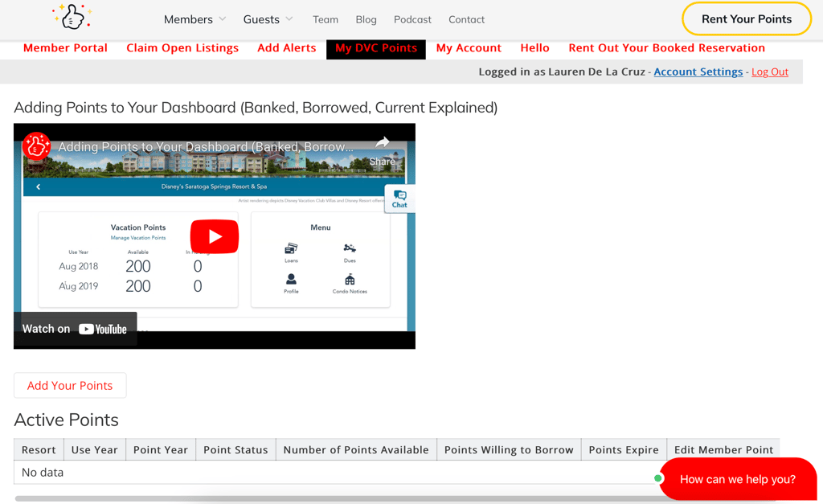823x504 pixels.
Task: Click the Active Points heading
Action: (x=66, y=420)
